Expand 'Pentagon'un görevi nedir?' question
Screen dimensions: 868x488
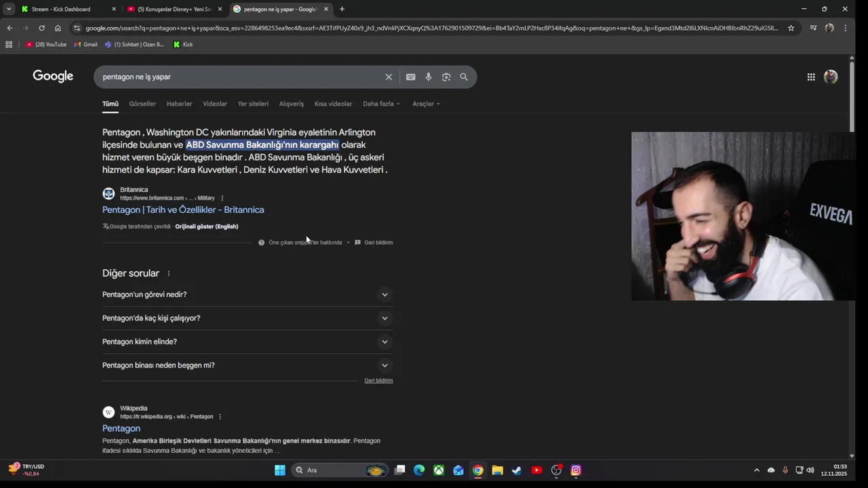point(248,295)
